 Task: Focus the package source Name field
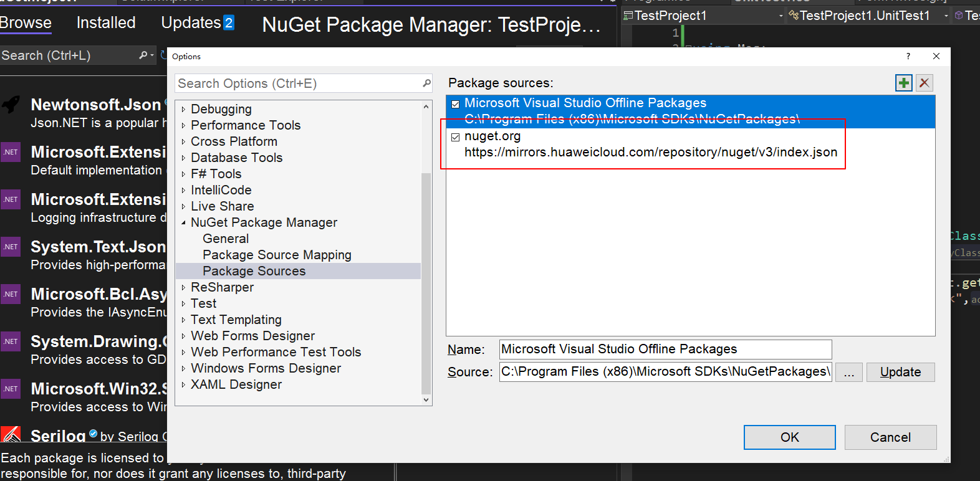click(666, 350)
